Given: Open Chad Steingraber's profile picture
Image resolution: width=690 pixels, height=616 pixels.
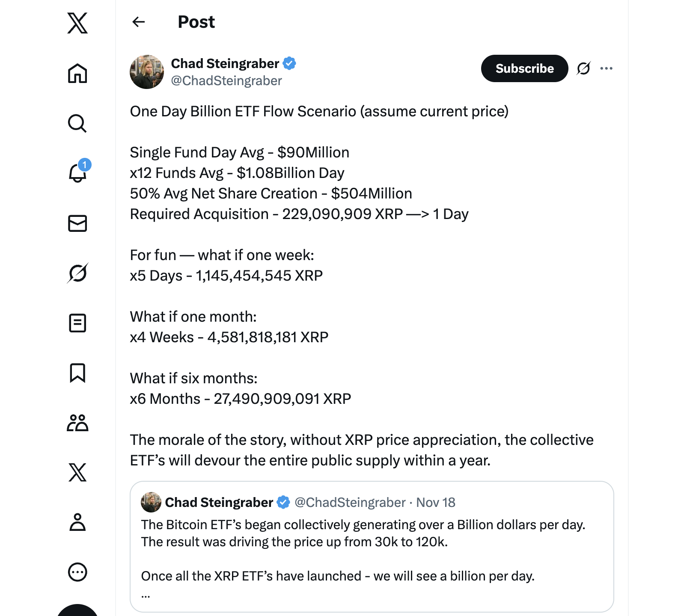Looking at the screenshot, I should 147,72.
